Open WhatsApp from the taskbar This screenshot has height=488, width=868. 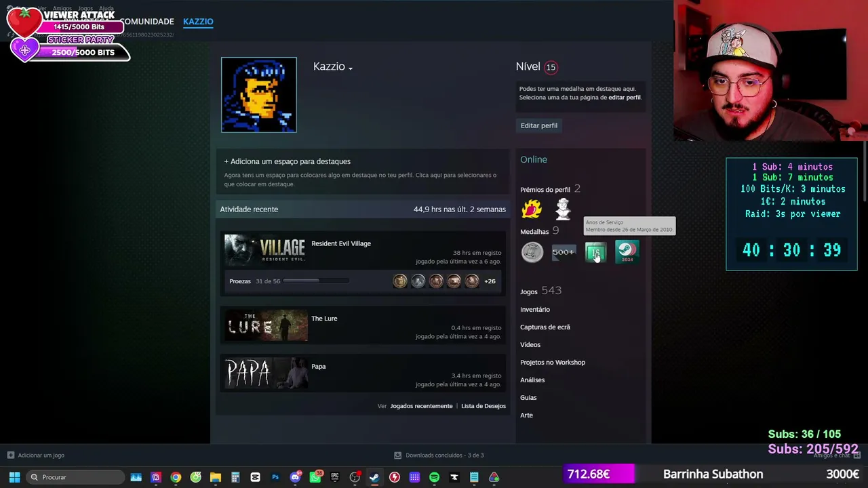pos(315,477)
